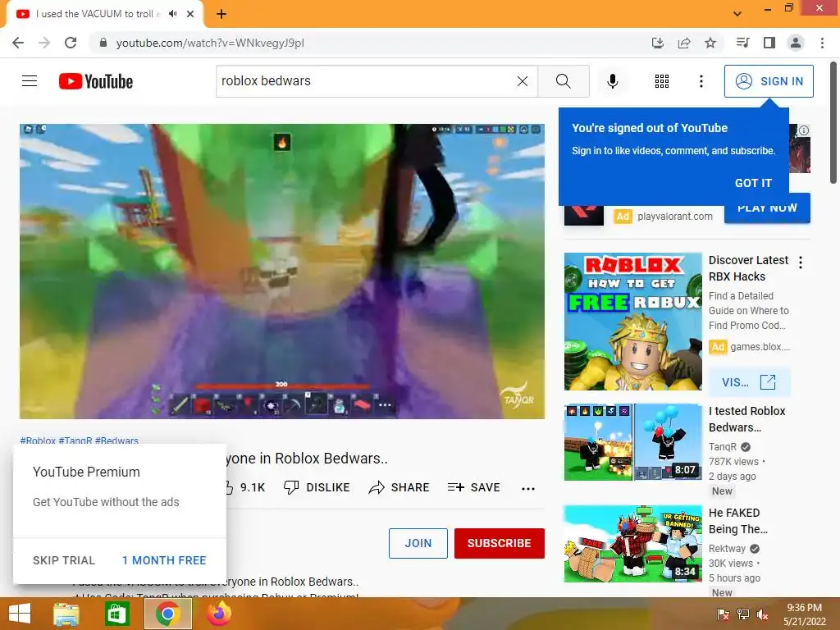
Task: Click PLAY NOW on Valorant ad
Action: [x=767, y=208]
